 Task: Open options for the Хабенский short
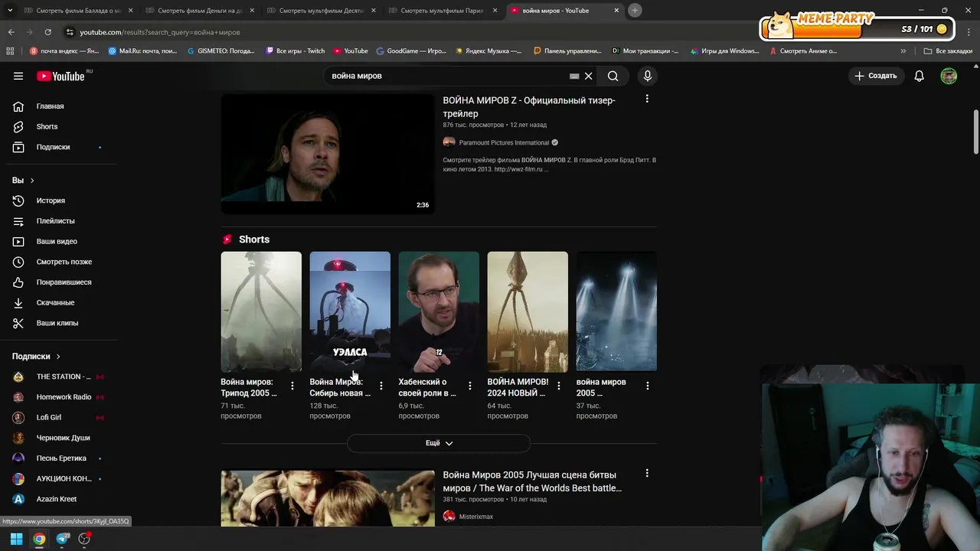[x=469, y=386]
